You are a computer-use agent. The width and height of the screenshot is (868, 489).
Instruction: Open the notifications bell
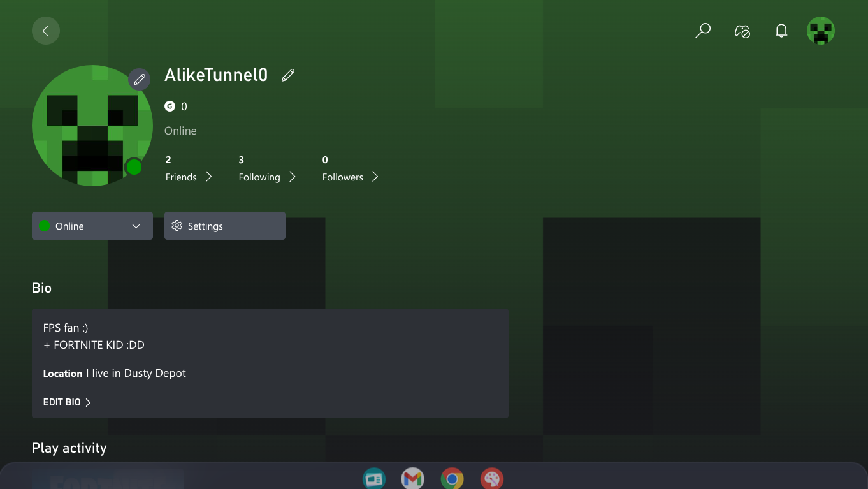(781, 31)
